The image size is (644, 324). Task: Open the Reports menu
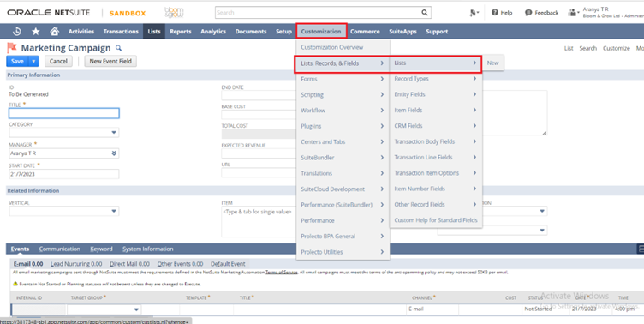(181, 31)
